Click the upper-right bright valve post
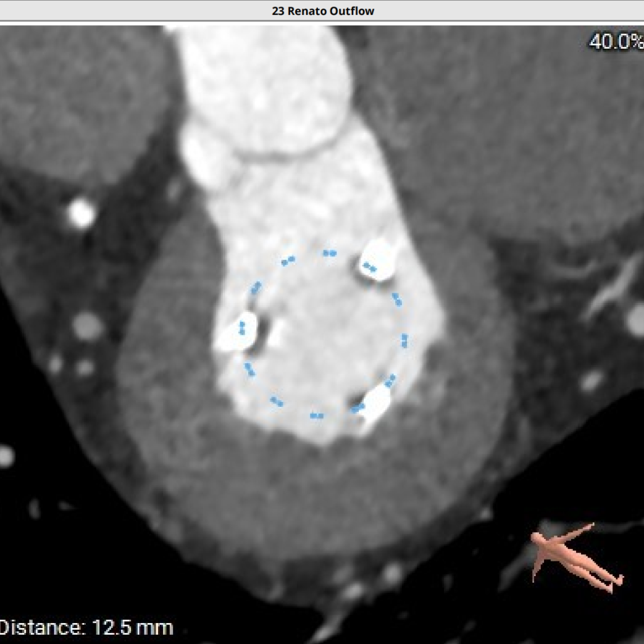This screenshot has height=644, width=644. point(377,260)
